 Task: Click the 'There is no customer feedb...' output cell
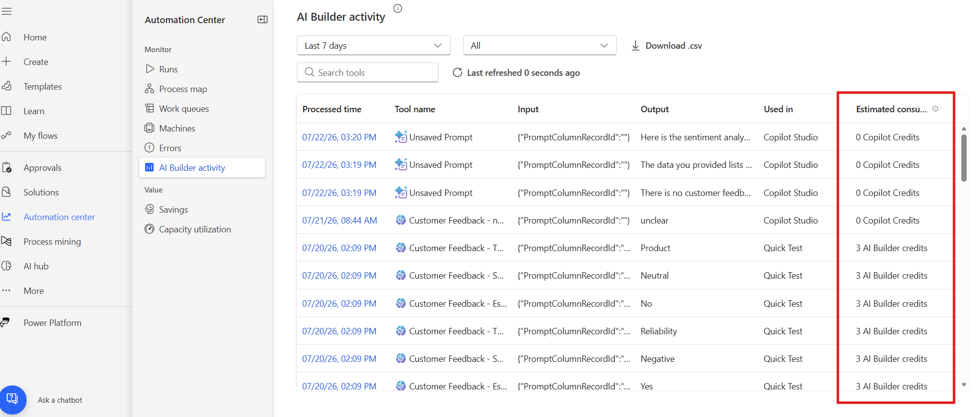[x=695, y=192]
